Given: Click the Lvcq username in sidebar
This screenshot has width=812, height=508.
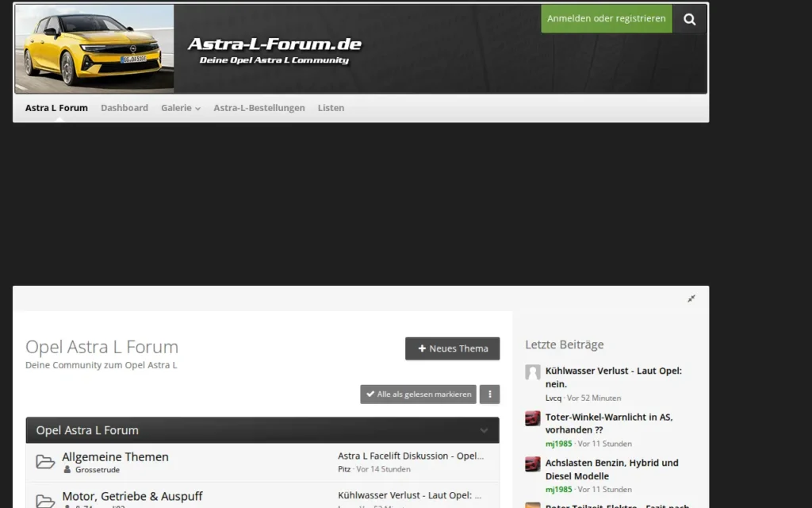Looking at the screenshot, I should pyautogui.click(x=553, y=398).
